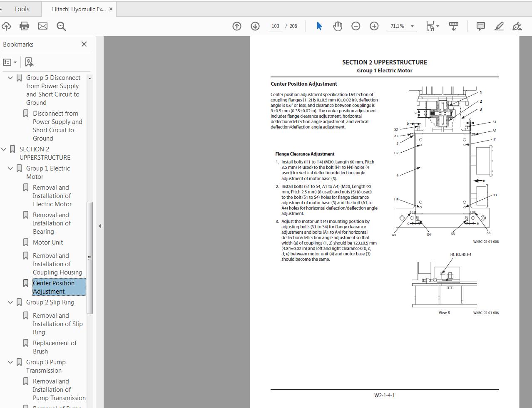This screenshot has width=532, height=408.
Task: Collapse the SECTION 2 UPPERSTRUCTURE bookmark
Action: [x=4, y=149]
